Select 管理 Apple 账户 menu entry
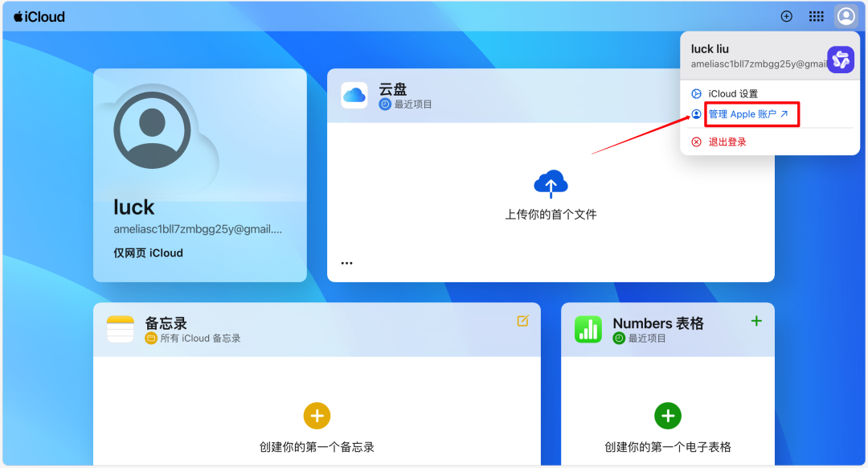This screenshot has width=868, height=468. click(x=748, y=114)
